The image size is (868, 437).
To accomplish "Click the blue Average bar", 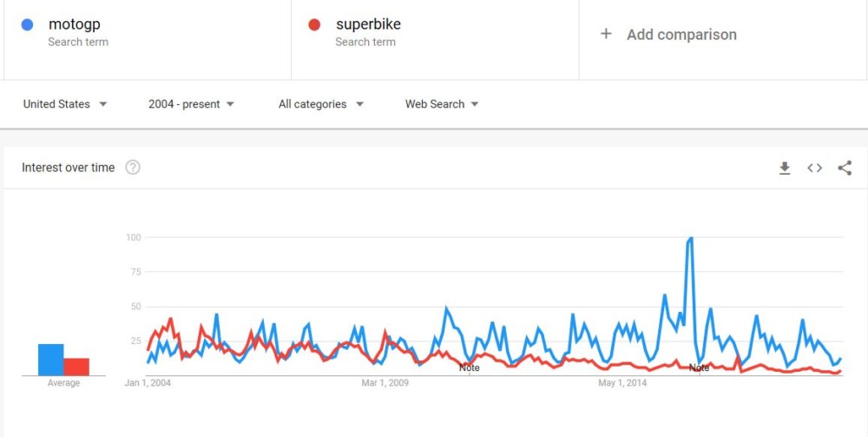I will (x=50, y=360).
